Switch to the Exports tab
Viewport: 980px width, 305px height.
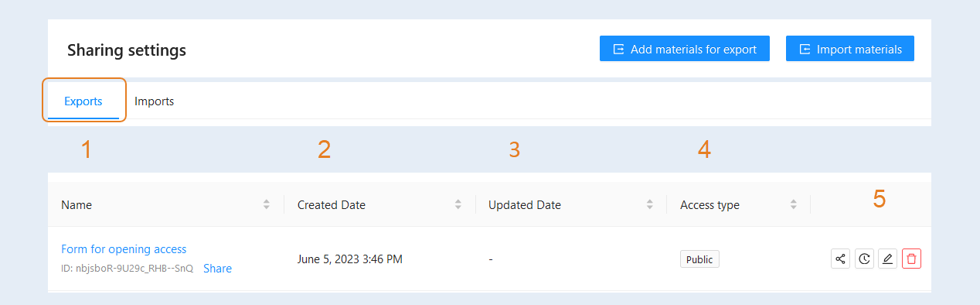83,101
